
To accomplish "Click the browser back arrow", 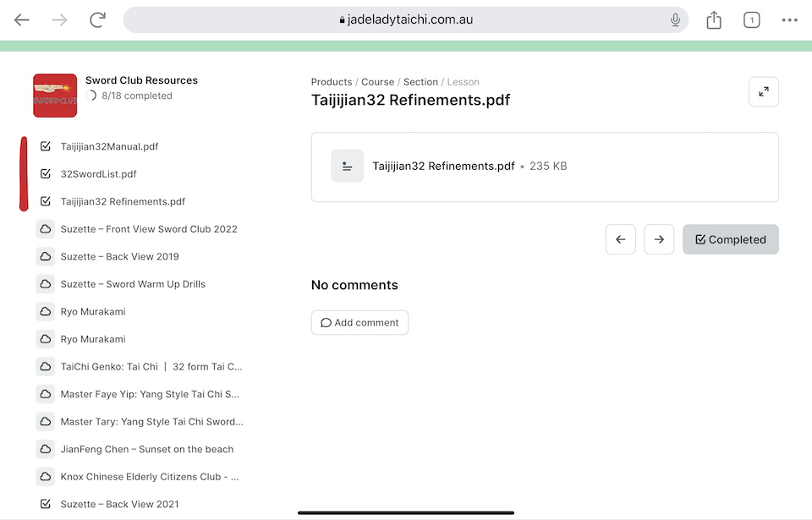I will coord(22,20).
